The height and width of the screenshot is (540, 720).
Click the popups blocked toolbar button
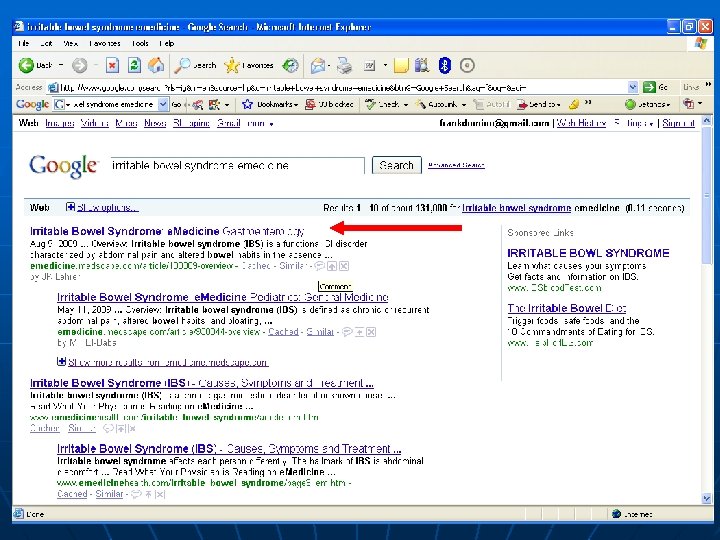tap(329, 105)
